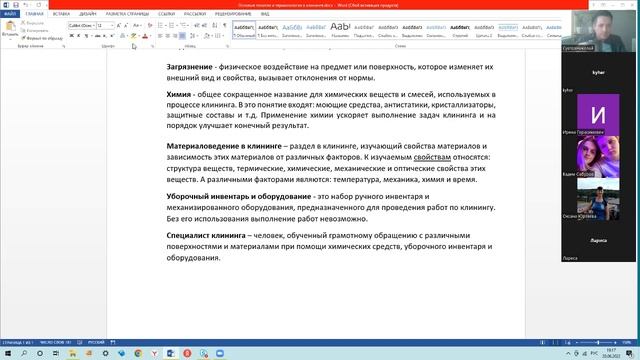The width and height of the screenshot is (640, 360).
Task: Toggle Subscript formatting
Action: (104, 36)
